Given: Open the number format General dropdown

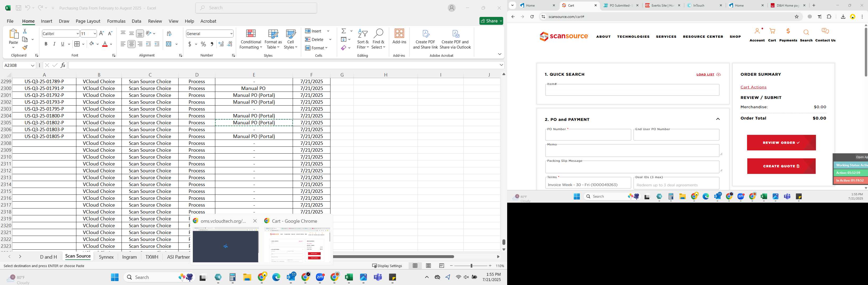Looking at the screenshot, I should click(x=231, y=34).
